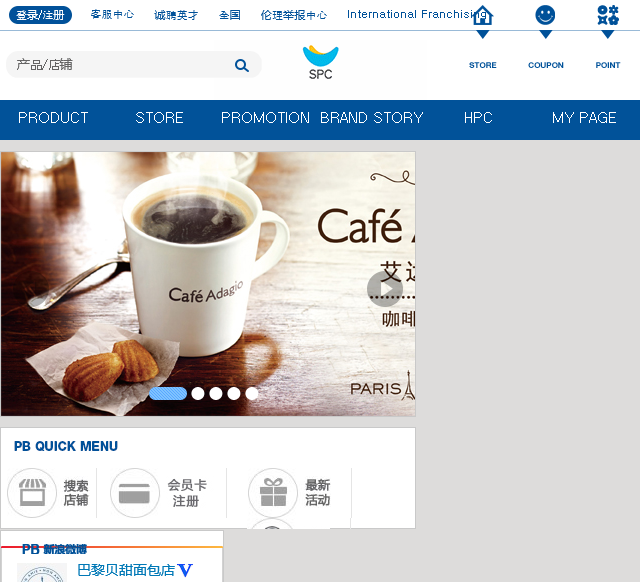Select the first active banner indicator
640x582 pixels.
click(168, 393)
